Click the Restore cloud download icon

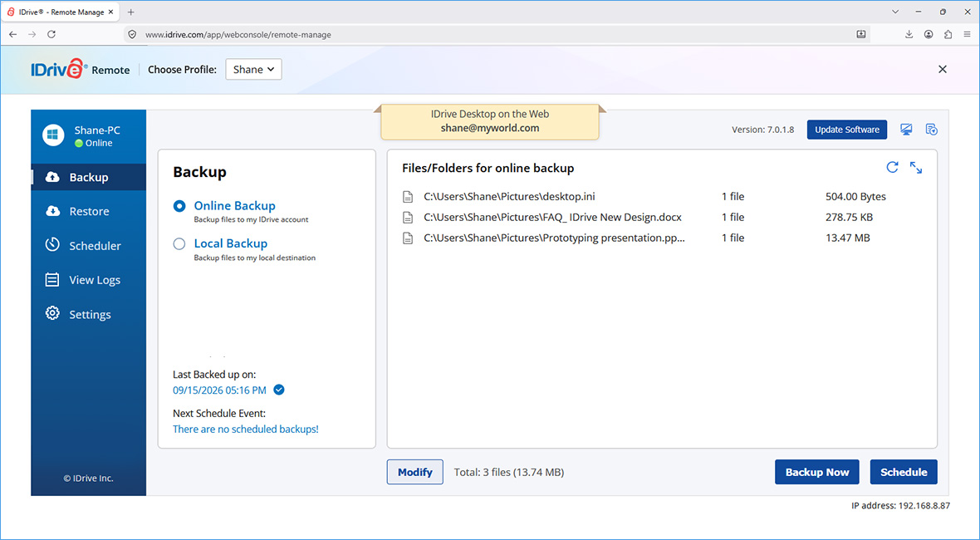click(x=53, y=211)
